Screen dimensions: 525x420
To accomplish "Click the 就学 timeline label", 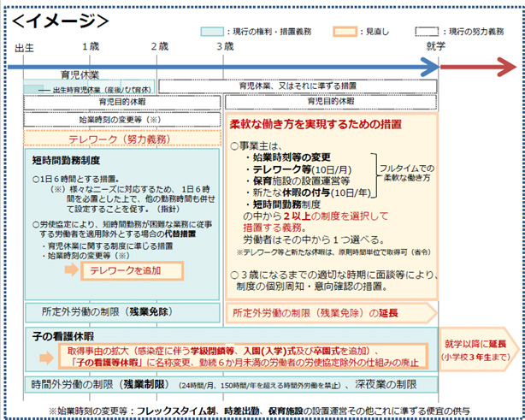I will tap(435, 46).
